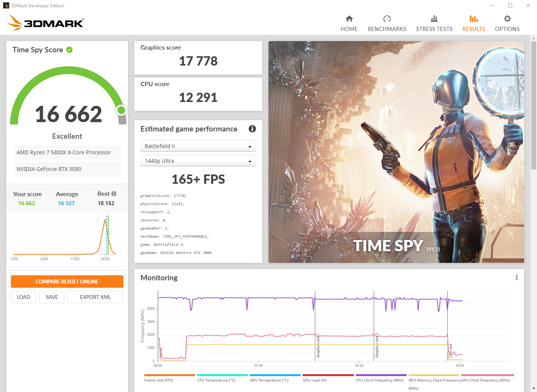
Task: Click the Excellent rating label
Action: (67, 136)
